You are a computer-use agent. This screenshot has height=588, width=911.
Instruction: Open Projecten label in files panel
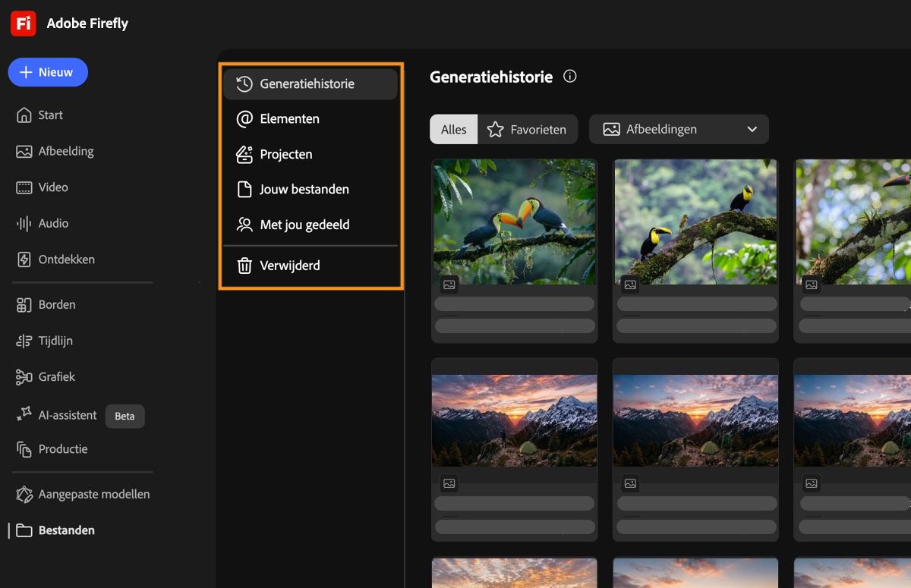click(286, 154)
